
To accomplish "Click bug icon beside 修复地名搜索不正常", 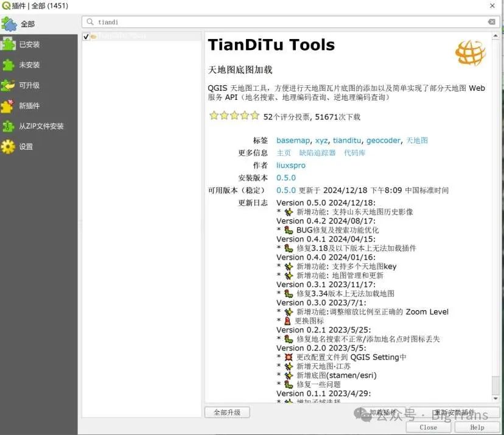I will click(x=289, y=339).
